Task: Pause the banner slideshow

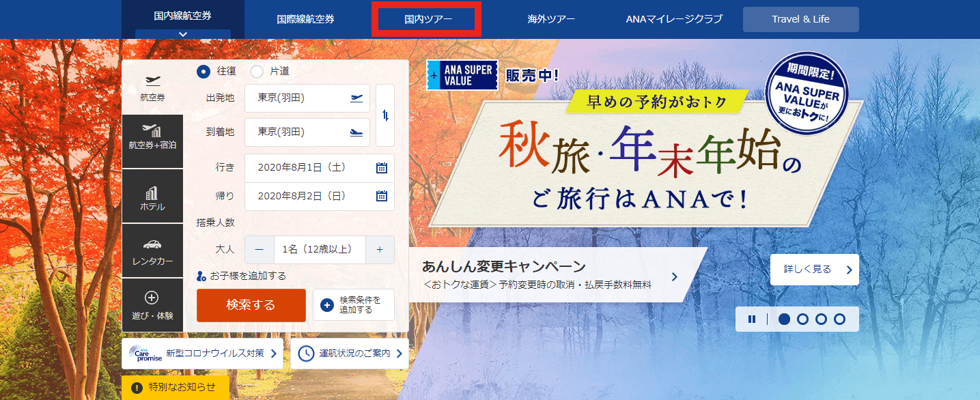Action: coord(752,319)
